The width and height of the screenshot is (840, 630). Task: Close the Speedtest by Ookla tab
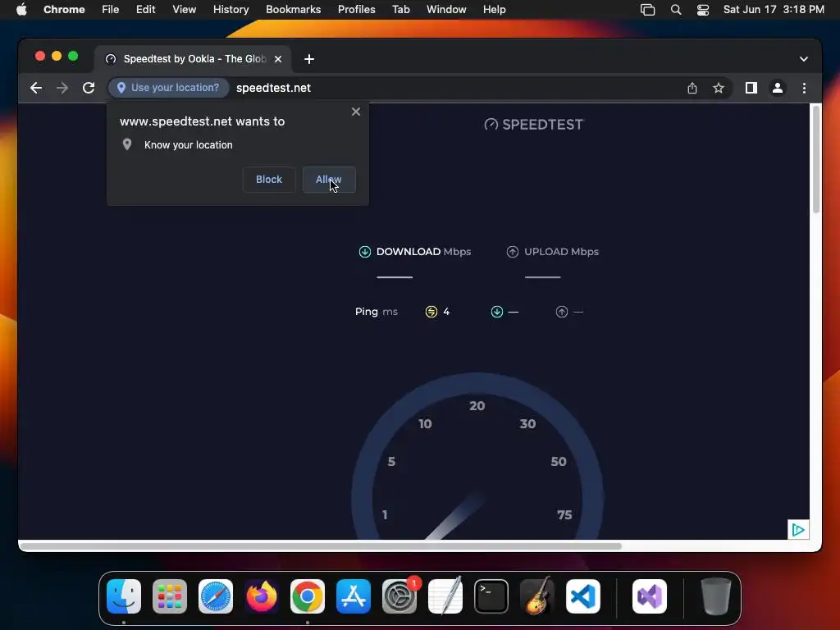(x=278, y=59)
